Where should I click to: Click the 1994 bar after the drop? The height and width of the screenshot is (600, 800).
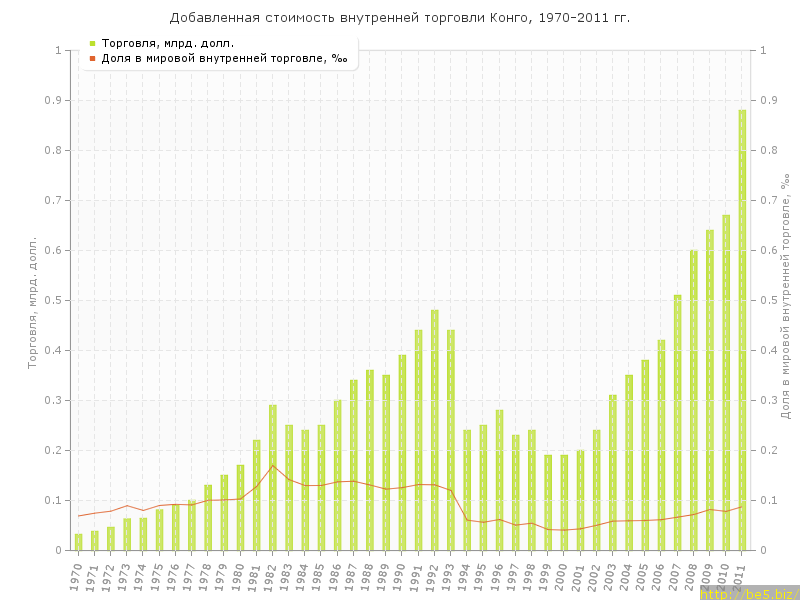(467, 490)
